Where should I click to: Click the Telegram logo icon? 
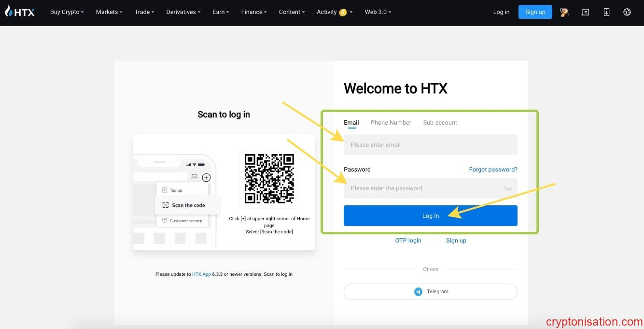tap(418, 292)
